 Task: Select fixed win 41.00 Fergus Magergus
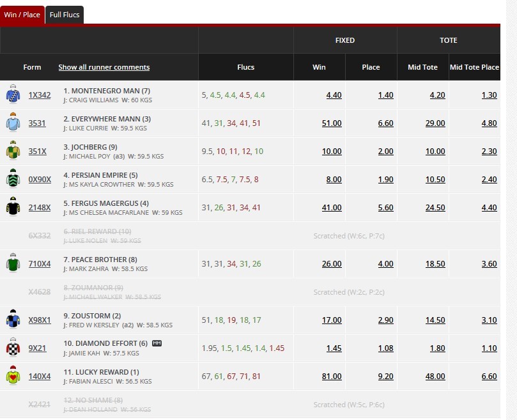(x=332, y=208)
